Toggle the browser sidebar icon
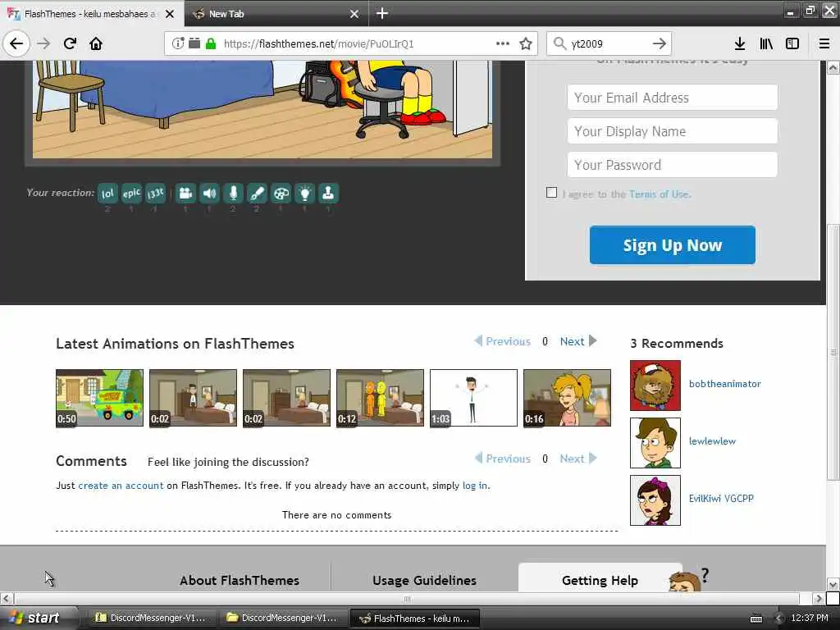The image size is (840, 630). 792,44
